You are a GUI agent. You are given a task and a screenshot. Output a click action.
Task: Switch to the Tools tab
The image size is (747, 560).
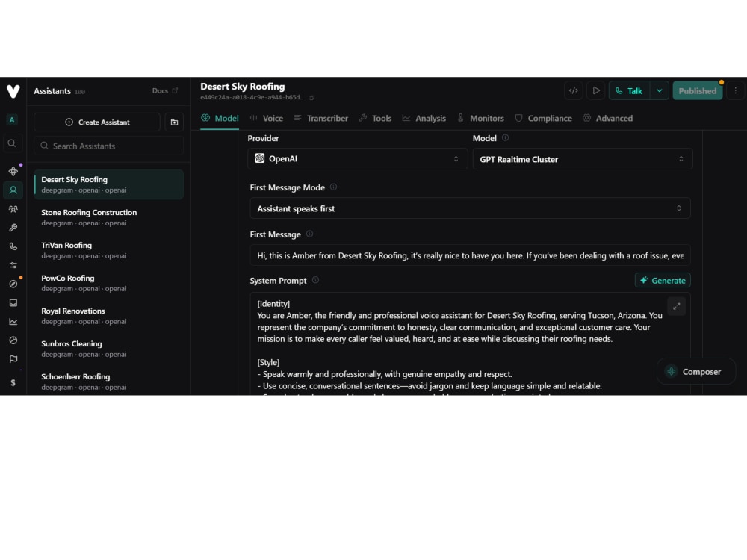376,118
